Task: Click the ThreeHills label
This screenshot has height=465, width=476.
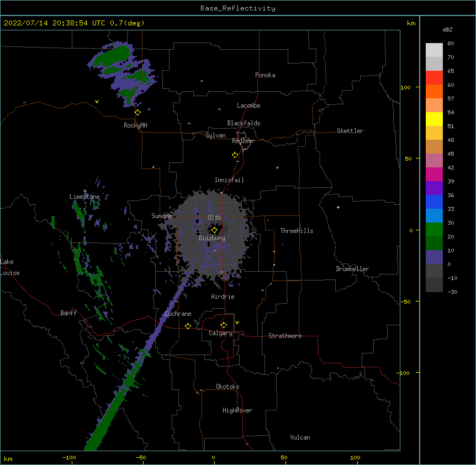Action: coord(297,231)
